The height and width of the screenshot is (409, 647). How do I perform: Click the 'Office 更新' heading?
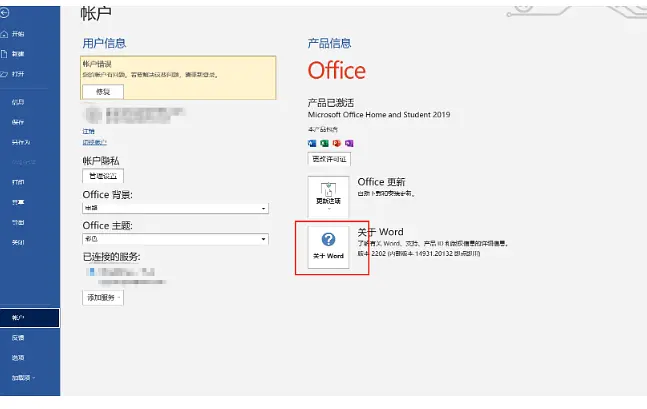[381, 182]
